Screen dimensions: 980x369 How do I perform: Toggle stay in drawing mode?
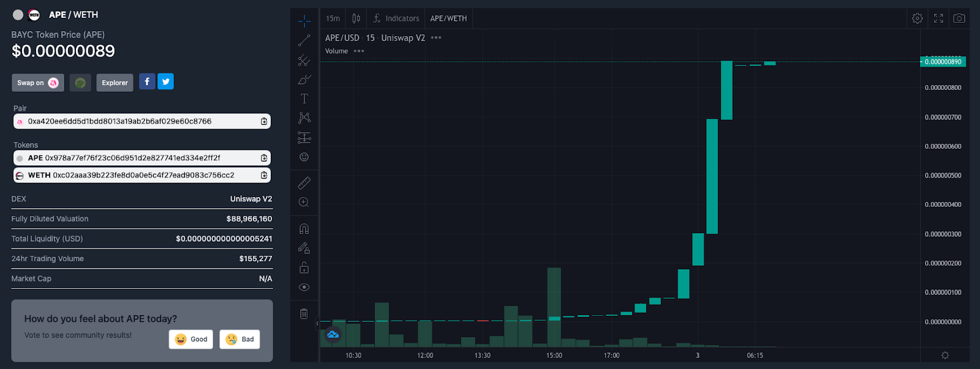[304, 248]
